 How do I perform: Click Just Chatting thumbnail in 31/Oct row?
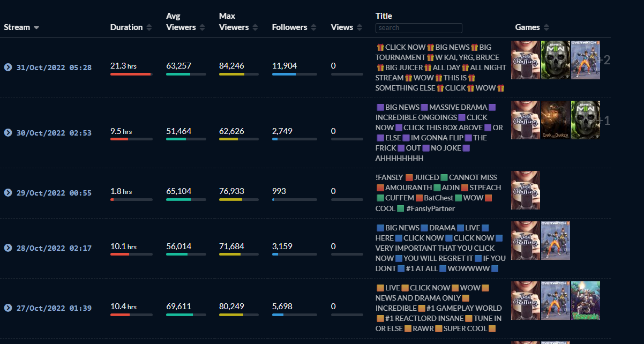(525, 60)
